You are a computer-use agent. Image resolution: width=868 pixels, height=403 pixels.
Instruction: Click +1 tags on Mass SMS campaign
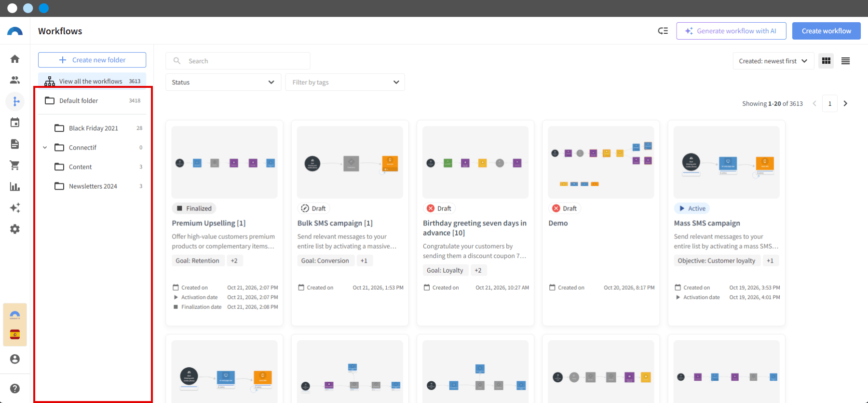pyautogui.click(x=770, y=261)
